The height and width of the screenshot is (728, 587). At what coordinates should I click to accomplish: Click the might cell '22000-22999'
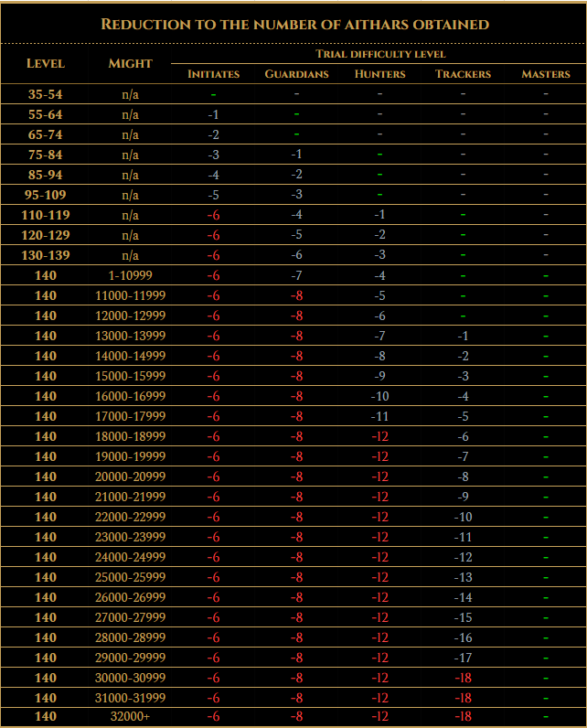point(131,517)
